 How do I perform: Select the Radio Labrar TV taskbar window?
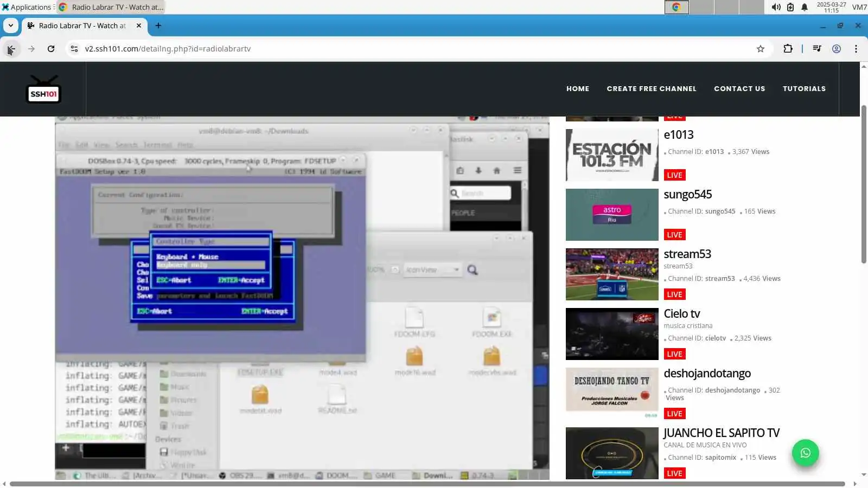(111, 7)
